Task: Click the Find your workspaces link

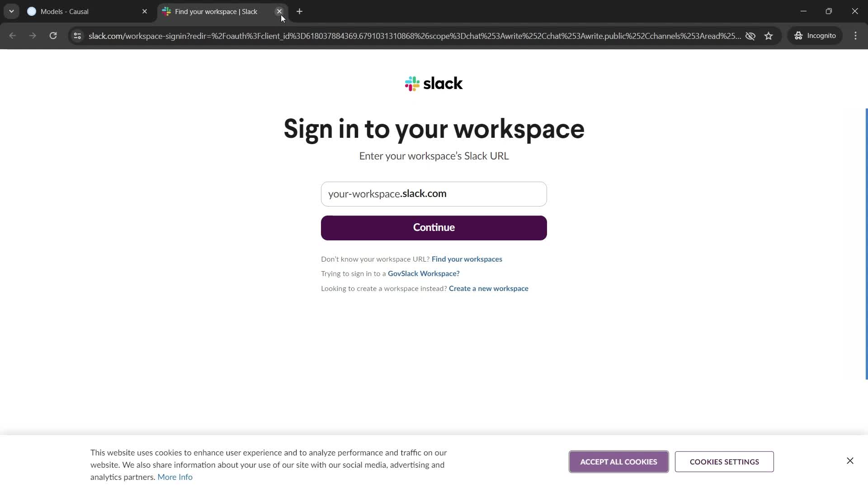Action: pos(467,258)
